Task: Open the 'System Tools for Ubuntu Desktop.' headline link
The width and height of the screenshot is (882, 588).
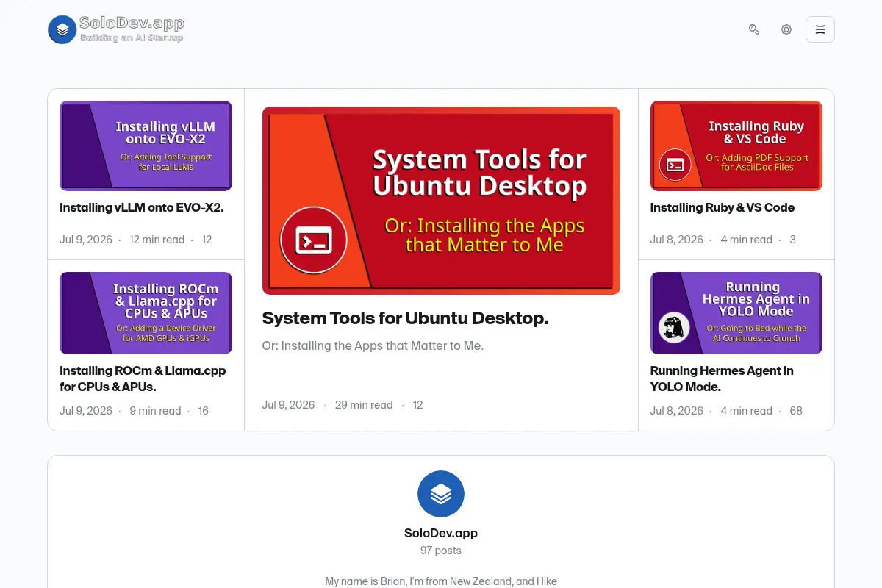Action: [x=406, y=318]
